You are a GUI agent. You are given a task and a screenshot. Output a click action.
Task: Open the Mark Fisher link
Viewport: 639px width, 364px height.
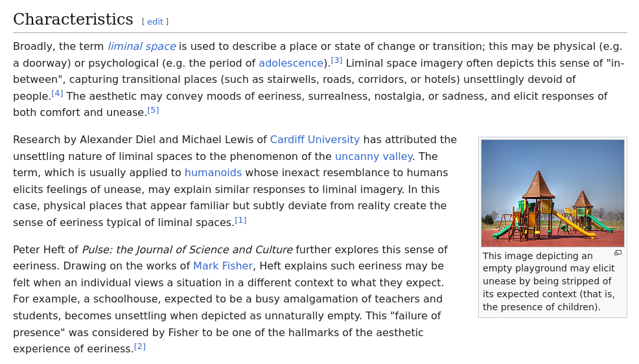222,266
